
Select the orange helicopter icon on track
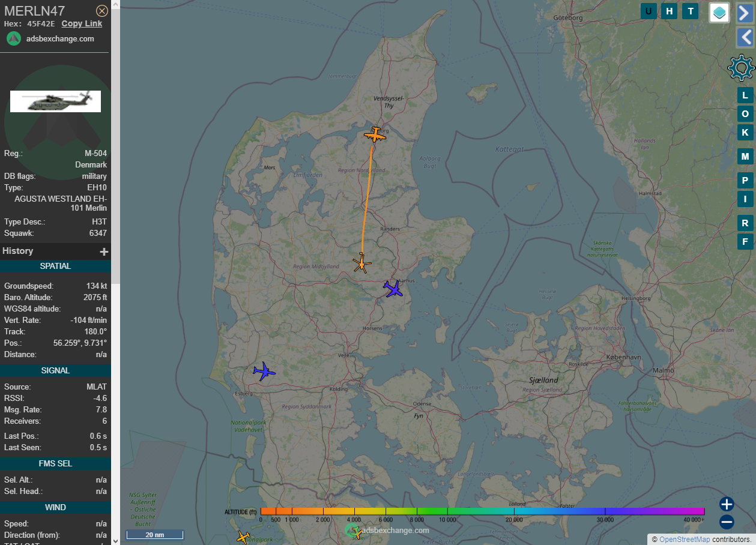[x=361, y=263]
